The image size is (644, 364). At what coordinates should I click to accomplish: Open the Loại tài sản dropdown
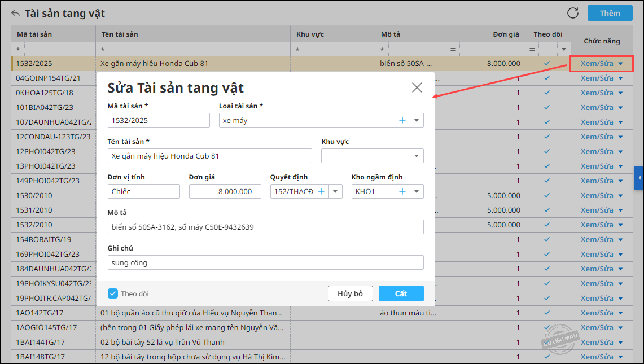[x=417, y=120]
